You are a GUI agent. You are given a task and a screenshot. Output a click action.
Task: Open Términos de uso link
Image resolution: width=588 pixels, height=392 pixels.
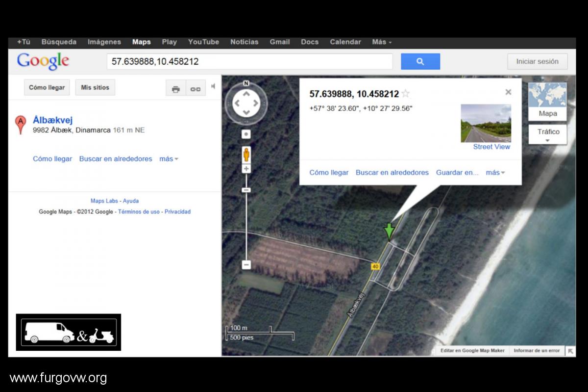tap(139, 212)
